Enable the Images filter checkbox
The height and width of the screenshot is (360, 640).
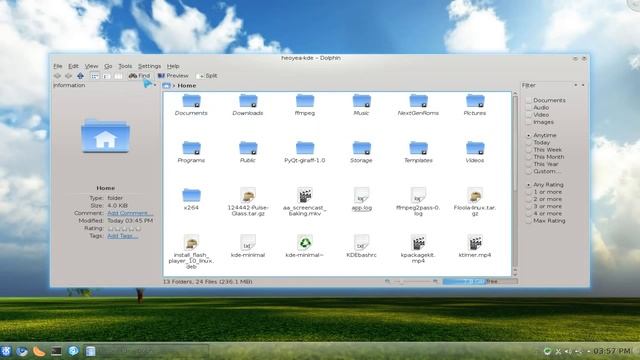coord(529,122)
